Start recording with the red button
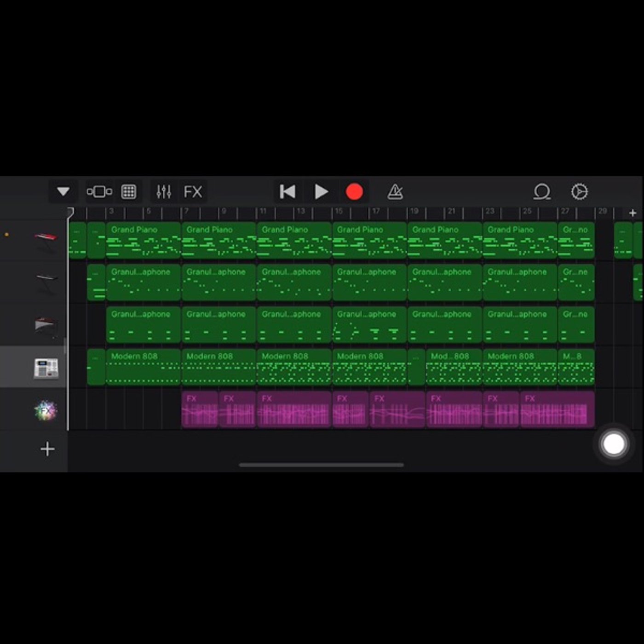 [x=354, y=192]
